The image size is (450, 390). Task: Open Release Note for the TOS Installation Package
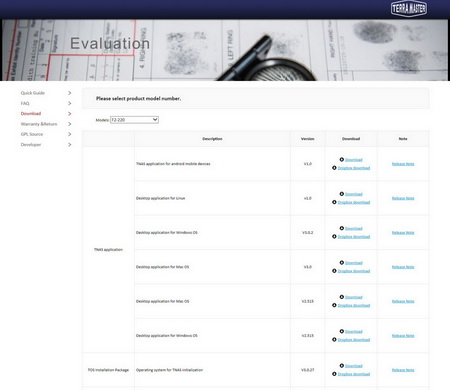pyautogui.click(x=403, y=370)
